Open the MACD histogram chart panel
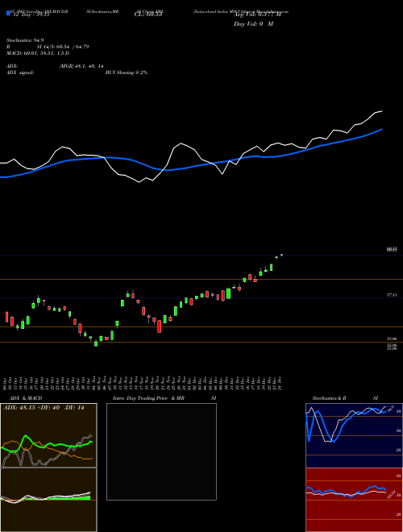Image resolution: width=403 pixels, height=532 pixels. (x=48, y=500)
